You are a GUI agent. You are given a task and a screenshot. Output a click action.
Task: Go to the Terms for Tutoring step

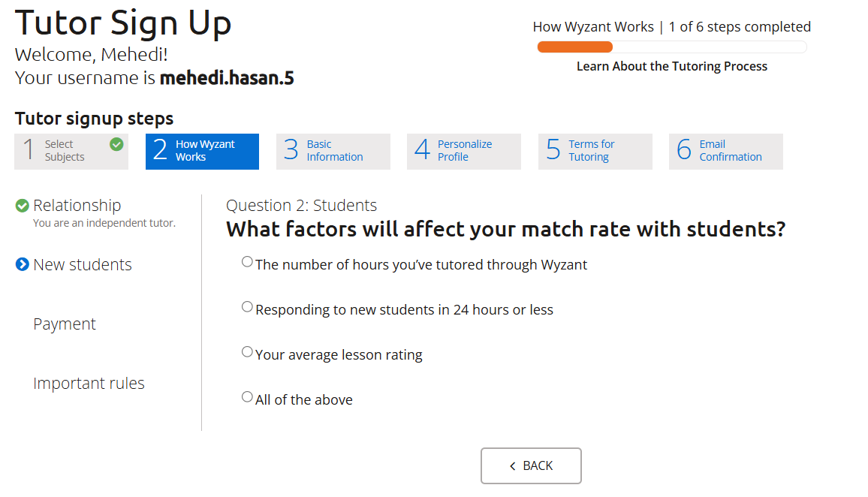[x=595, y=151]
